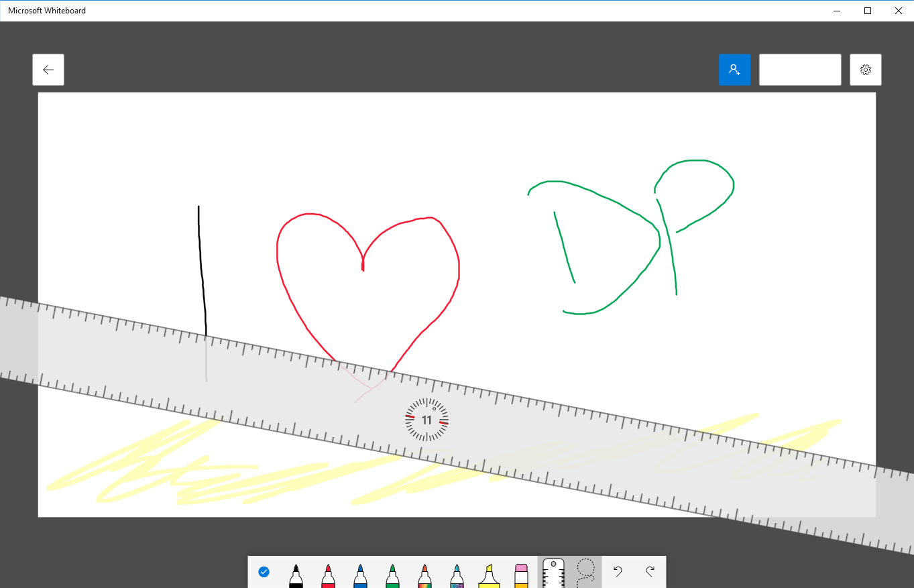
Task: Select the galaxy pen
Action: 457,576
